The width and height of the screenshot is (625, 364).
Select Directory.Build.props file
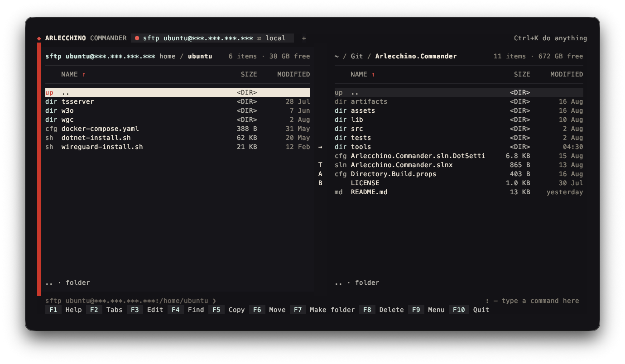459,174
